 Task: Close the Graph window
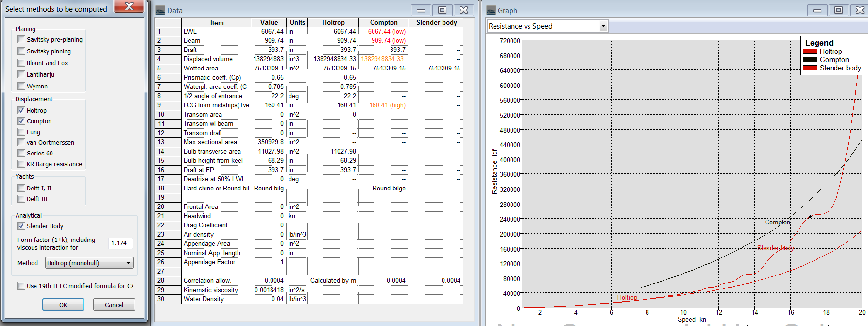coord(860,10)
